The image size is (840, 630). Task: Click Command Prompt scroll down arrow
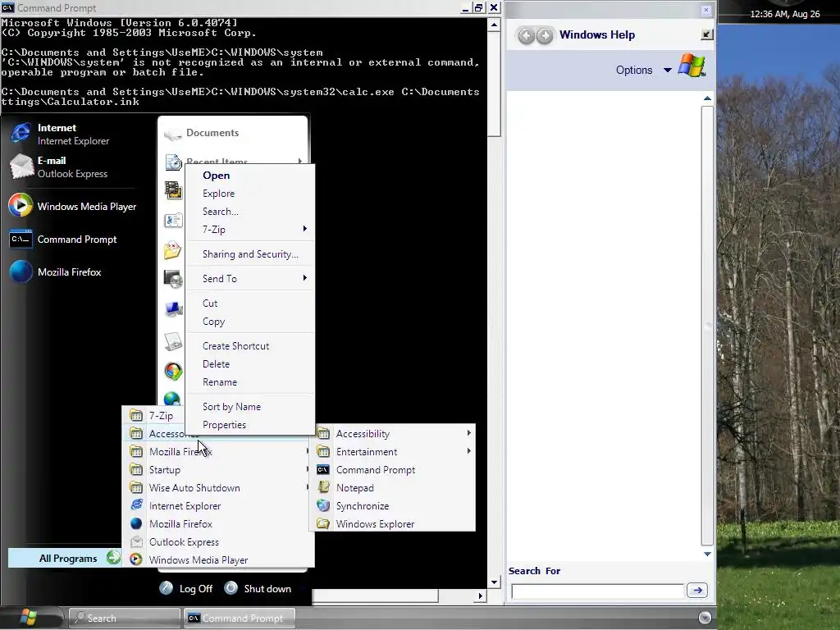tap(494, 582)
